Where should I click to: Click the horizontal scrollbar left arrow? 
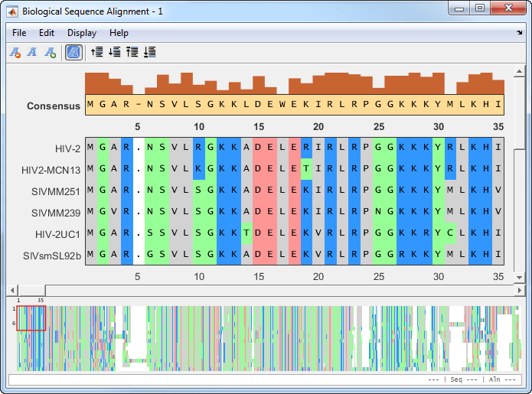pyautogui.click(x=12, y=290)
